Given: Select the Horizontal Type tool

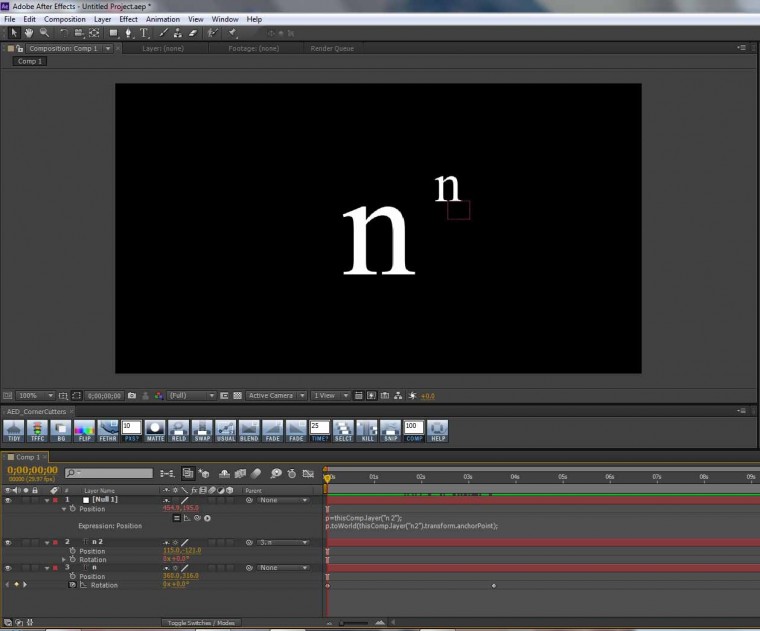Looking at the screenshot, I should 145,32.
